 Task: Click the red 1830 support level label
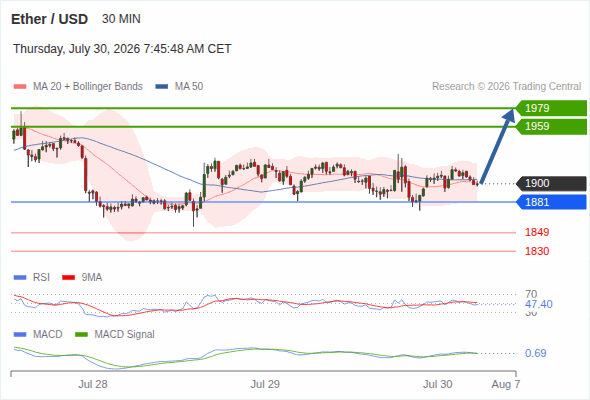pos(537,251)
